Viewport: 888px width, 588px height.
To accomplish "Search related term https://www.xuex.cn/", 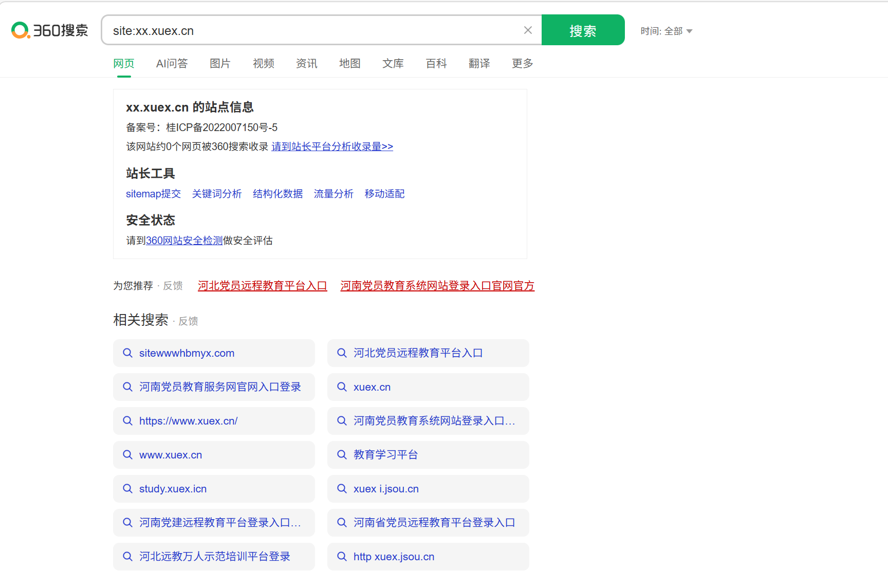I will tap(214, 421).
